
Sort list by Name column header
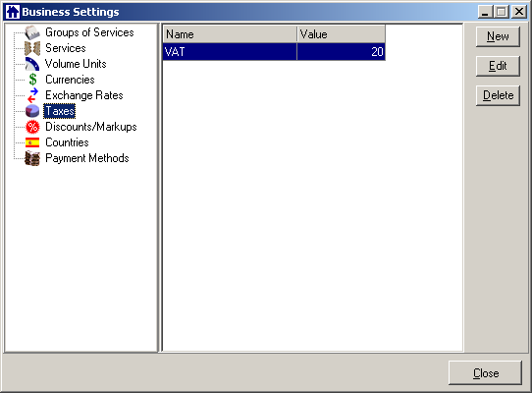[x=230, y=34]
